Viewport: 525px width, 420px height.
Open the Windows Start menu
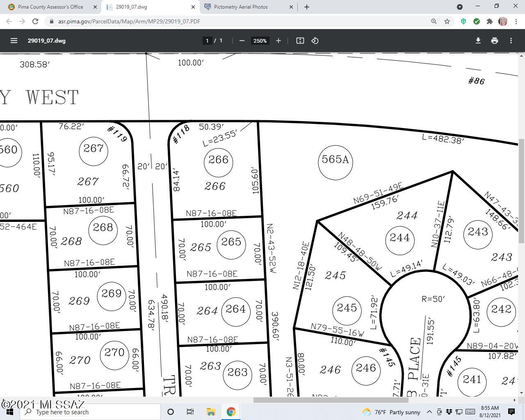(10, 412)
